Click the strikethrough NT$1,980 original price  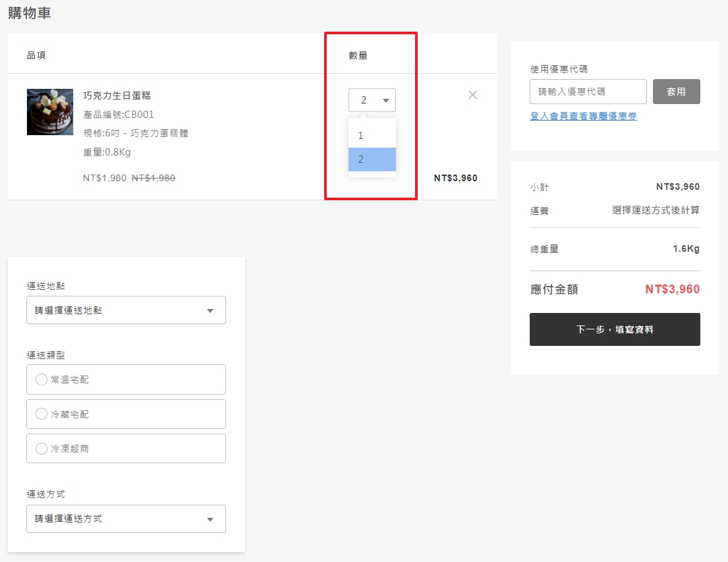[154, 178]
